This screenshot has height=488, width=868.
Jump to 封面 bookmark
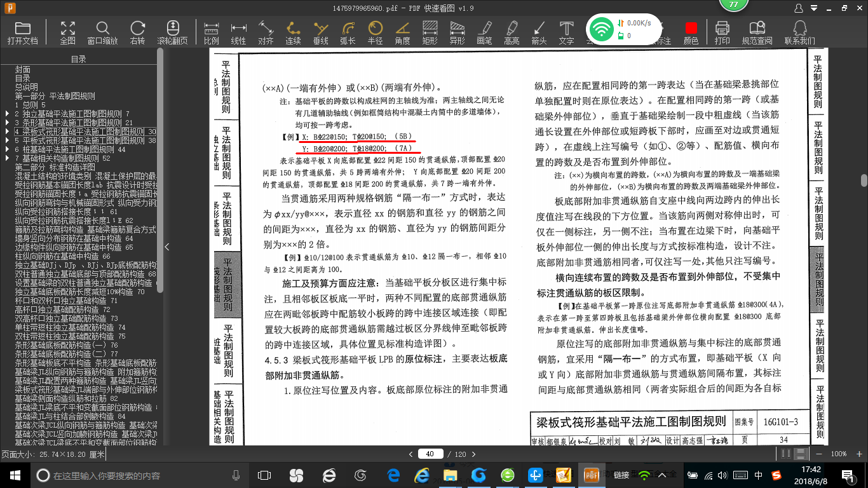point(23,69)
